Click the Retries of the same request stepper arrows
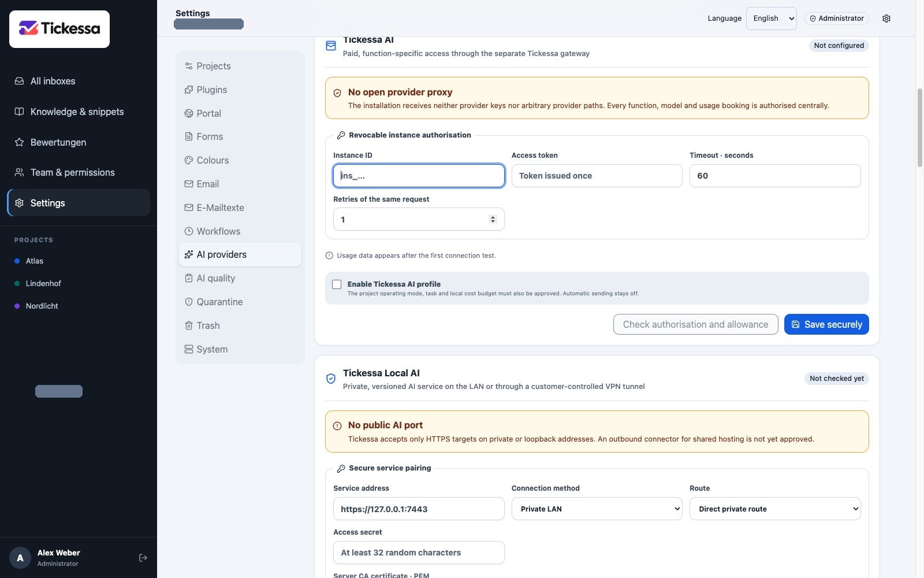 (x=493, y=220)
